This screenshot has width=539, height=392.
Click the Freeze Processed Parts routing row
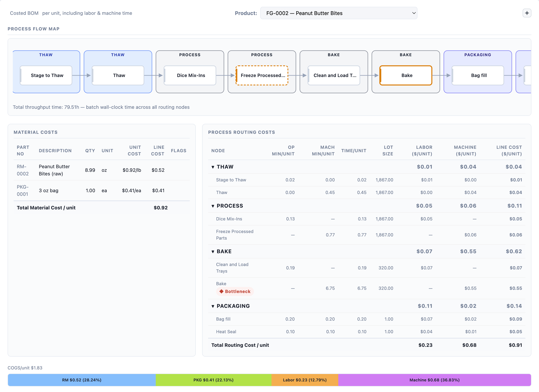point(366,235)
